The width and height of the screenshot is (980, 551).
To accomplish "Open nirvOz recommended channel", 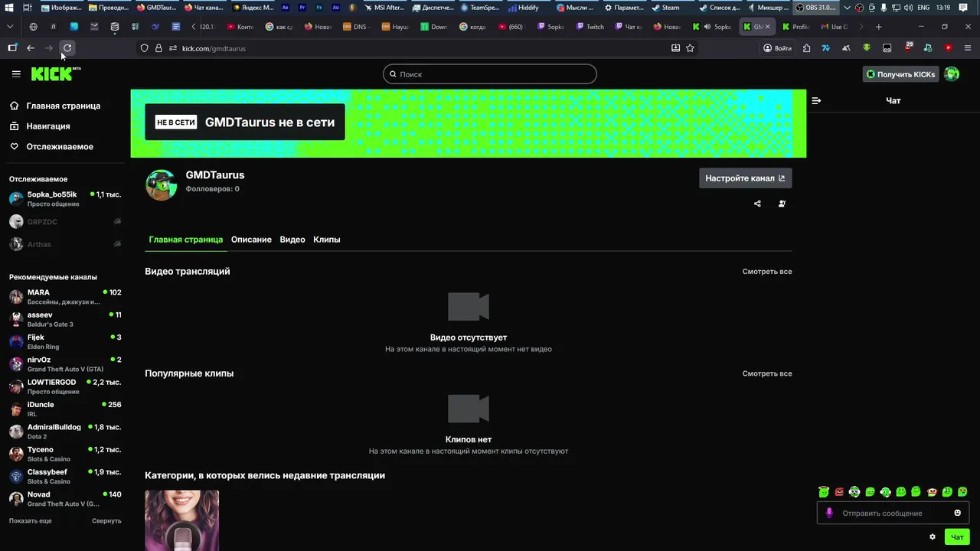I will click(65, 364).
